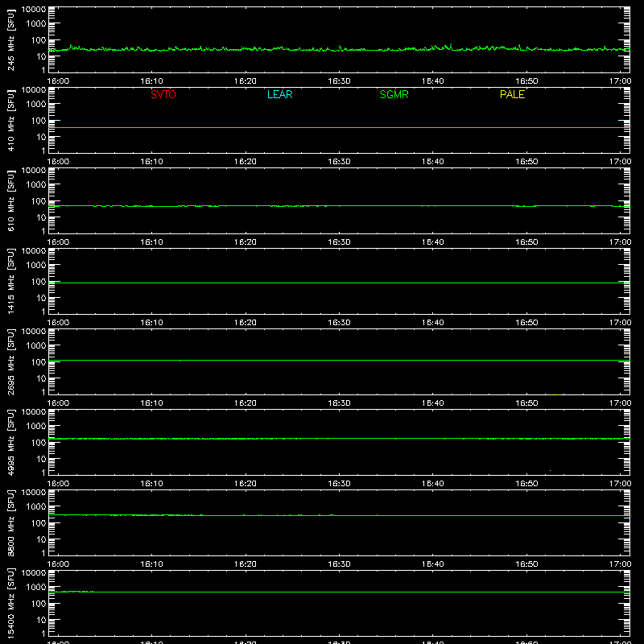Click the '10000' tick of the 245 MHz panel

(x=34, y=10)
